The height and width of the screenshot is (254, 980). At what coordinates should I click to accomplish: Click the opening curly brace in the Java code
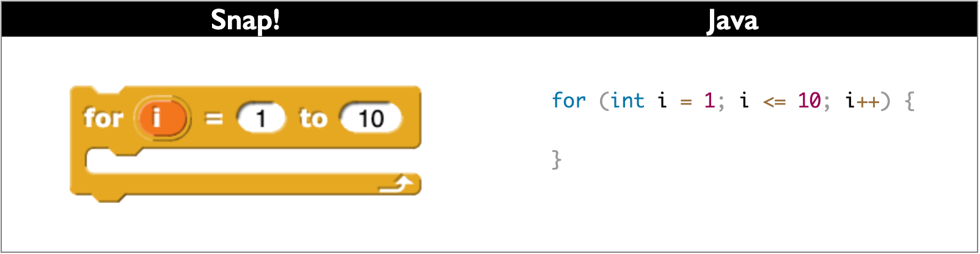[909, 101]
